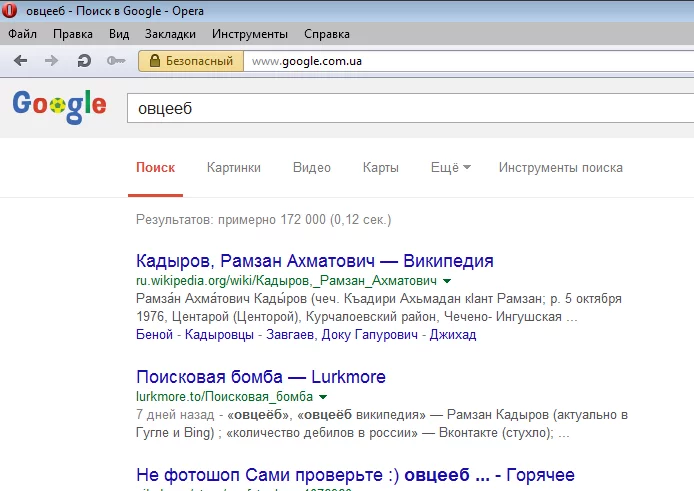Viewport: 694px width, 491px height.
Task: Click the key password icon in toolbar
Action: (x=116, y=61)
